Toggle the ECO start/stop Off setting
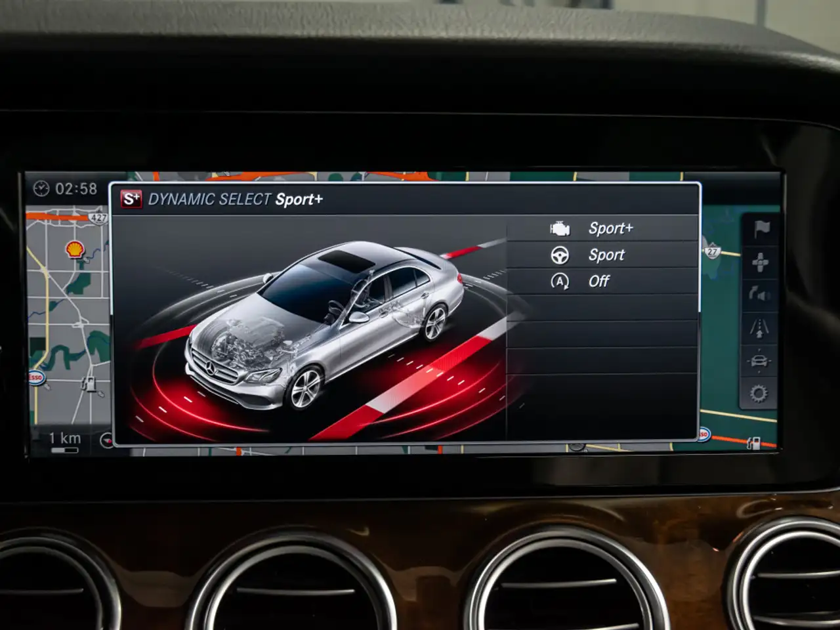The height and width of the screenshot is (630, 840). 602,282
